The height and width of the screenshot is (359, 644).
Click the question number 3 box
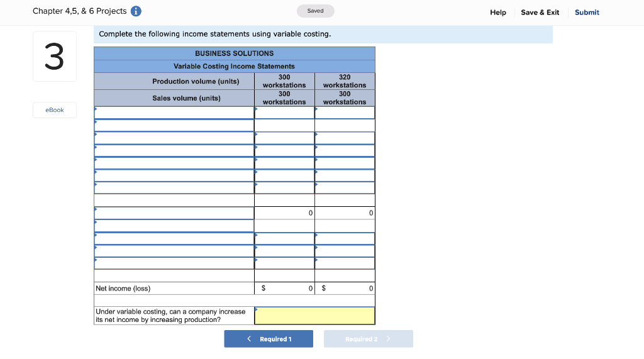coord(55,57)
